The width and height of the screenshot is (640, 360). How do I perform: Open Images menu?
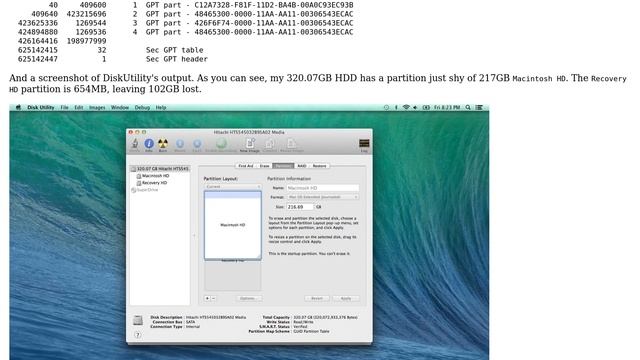tap(97, 107)
